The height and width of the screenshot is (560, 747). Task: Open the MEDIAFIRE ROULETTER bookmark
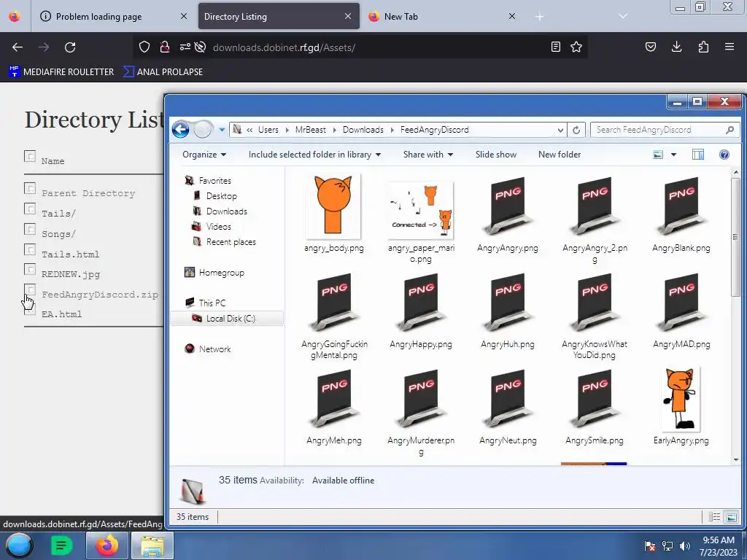[61, 72]
